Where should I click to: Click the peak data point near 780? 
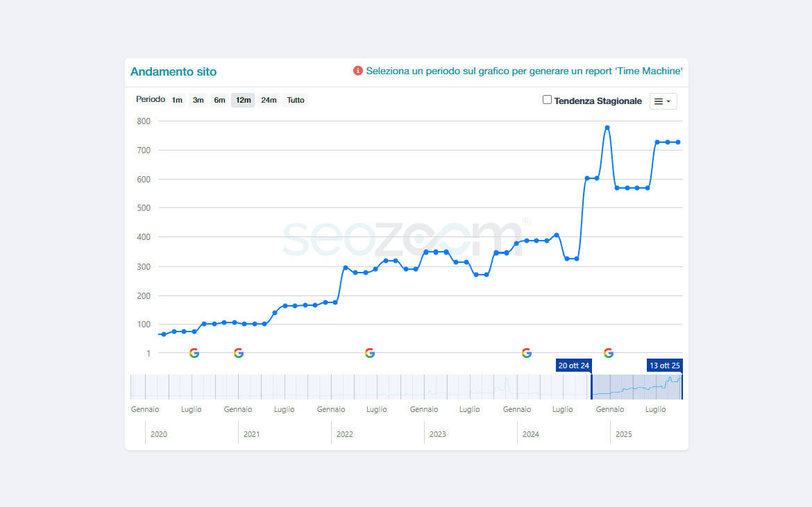coord(607,128)
